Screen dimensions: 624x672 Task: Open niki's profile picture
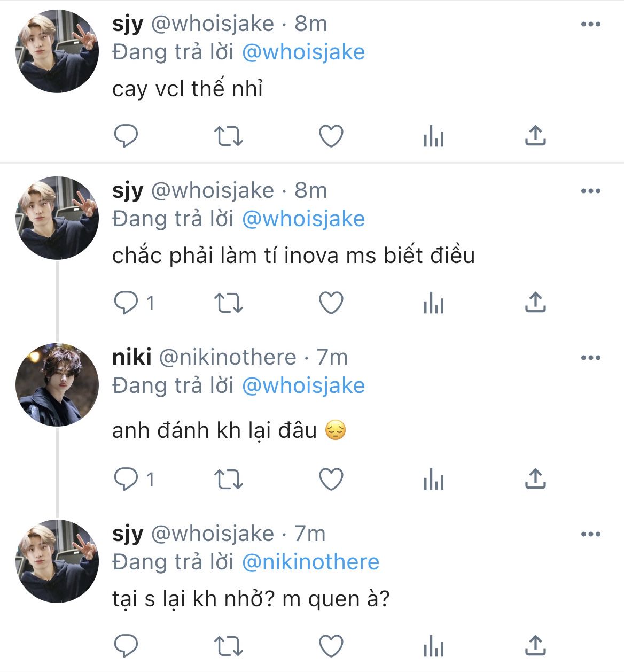[57, 384]
